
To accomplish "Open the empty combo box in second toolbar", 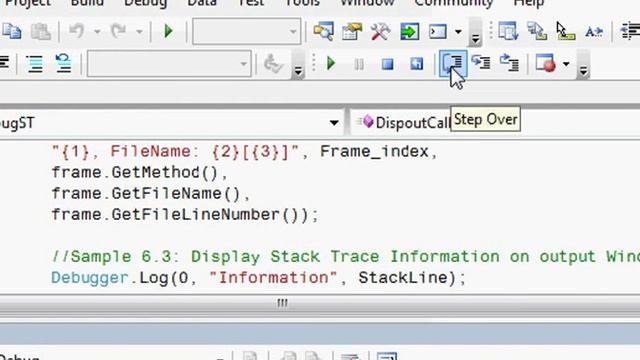I will [x=169, y=64].
